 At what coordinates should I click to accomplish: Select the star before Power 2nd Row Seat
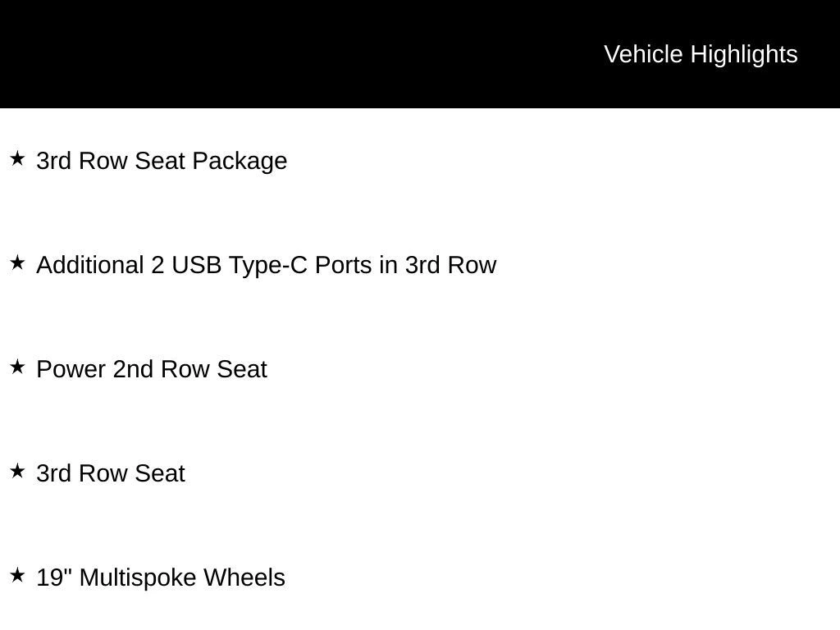coord(17,367)
